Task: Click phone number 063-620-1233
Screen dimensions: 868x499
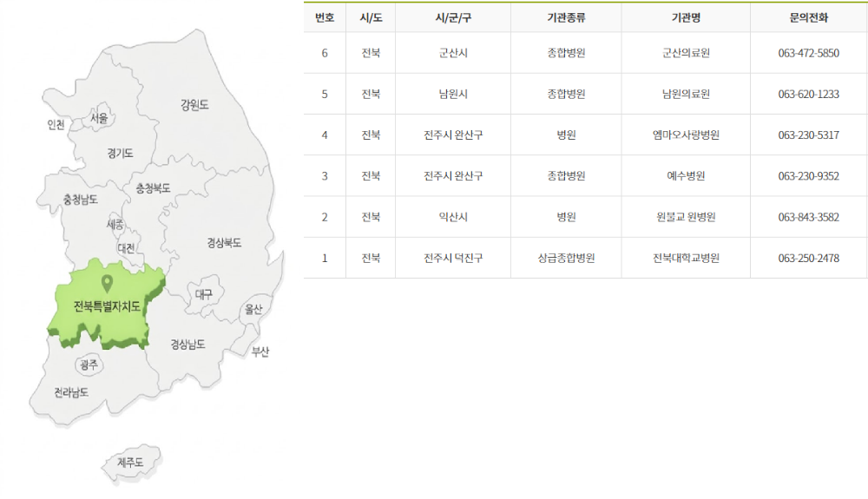Action: [x=809, y=94]
